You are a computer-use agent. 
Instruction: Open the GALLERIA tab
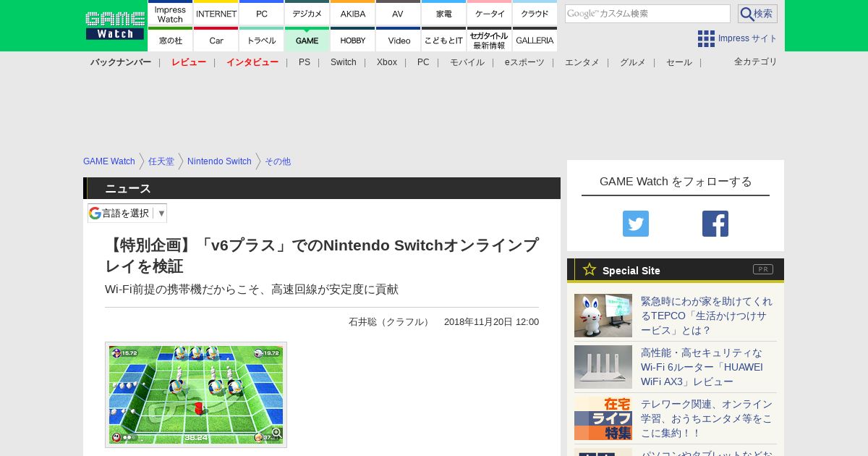535,39
